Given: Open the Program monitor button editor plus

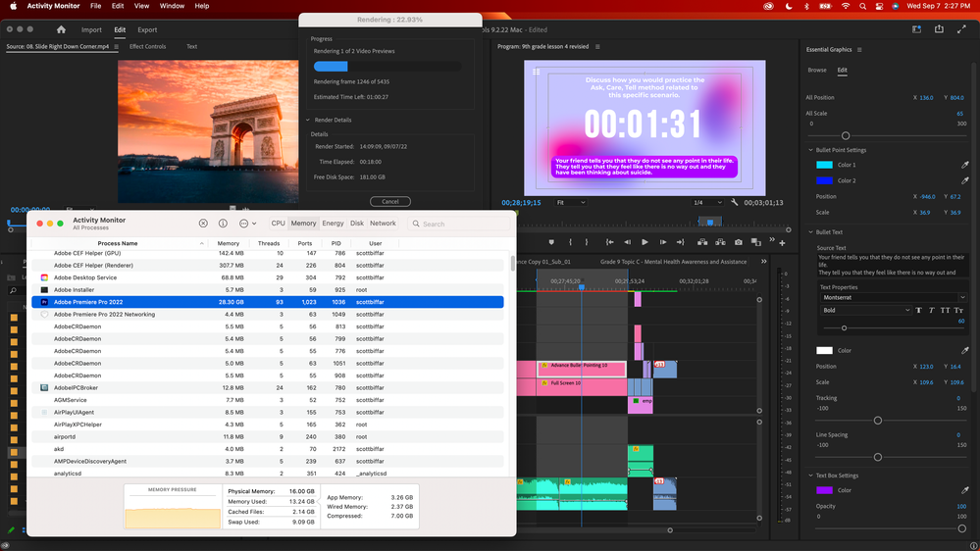Looking at the screenshot, I should pos(782,243).
